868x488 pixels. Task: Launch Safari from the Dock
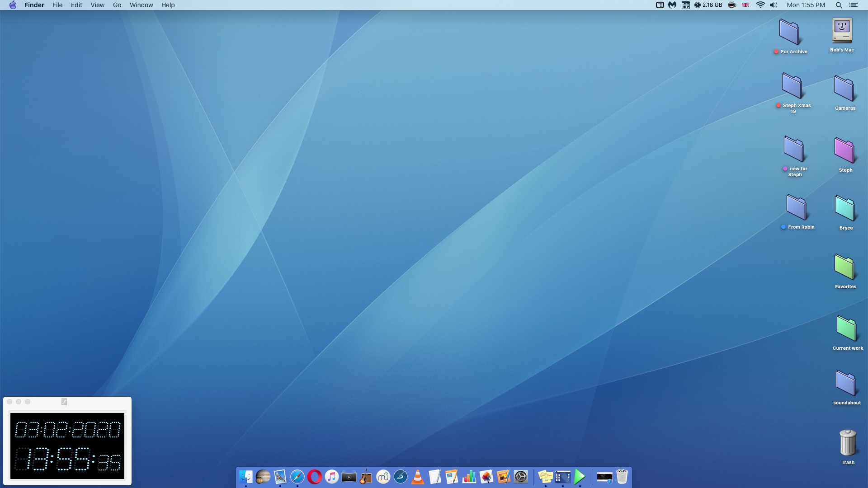[297, 477]
